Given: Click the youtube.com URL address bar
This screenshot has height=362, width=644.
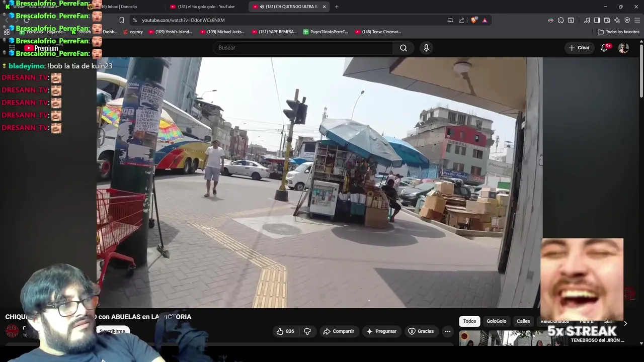Looking at the screenshot, I should point(183,20).
